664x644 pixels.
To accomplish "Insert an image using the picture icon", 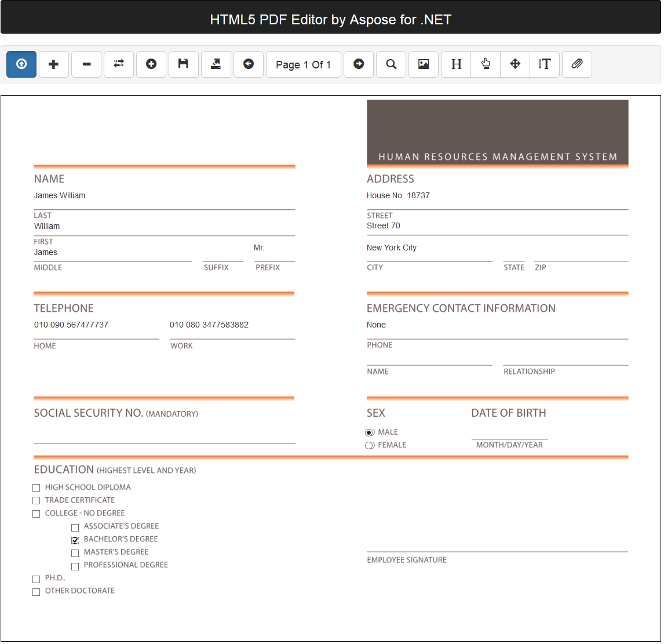I will 424,64.
